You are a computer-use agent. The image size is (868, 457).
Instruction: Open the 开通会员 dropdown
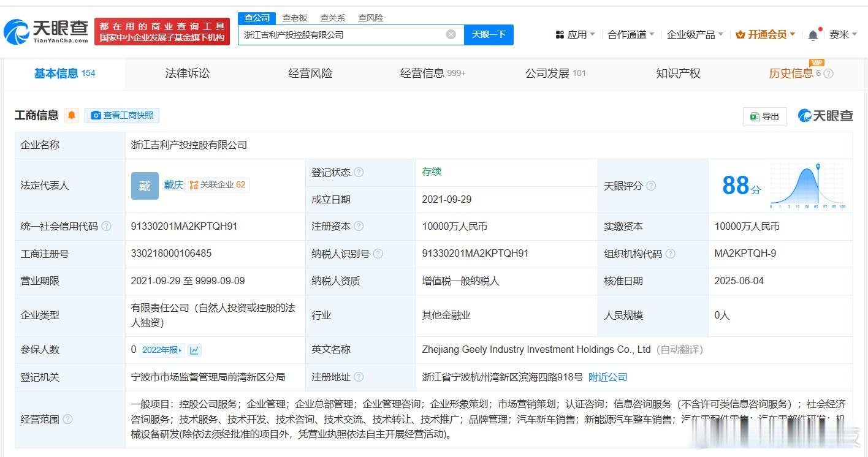click(766, 35)
